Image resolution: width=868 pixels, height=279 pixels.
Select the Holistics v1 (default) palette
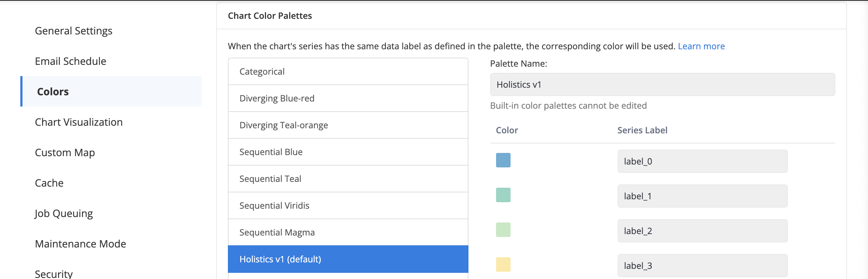click(x=348, y=259)
